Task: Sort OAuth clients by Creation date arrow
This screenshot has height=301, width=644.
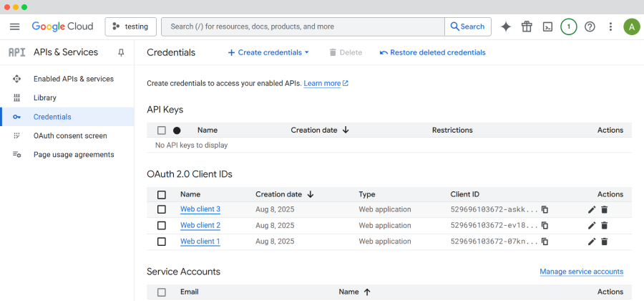Action: point(311,194)
